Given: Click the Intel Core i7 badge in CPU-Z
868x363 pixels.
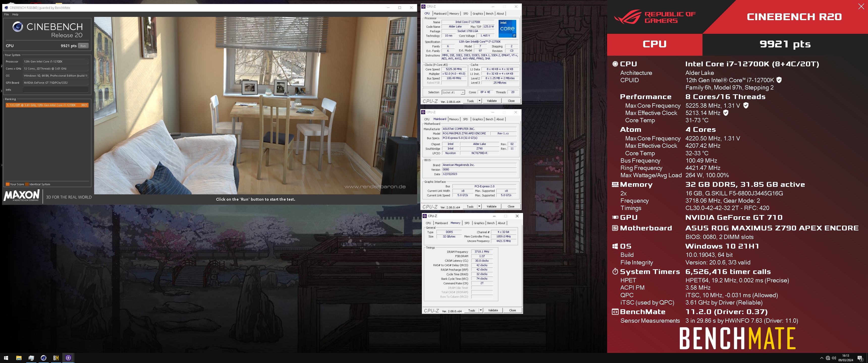Looking at the screenshot, I should click(x=507, y=29).
